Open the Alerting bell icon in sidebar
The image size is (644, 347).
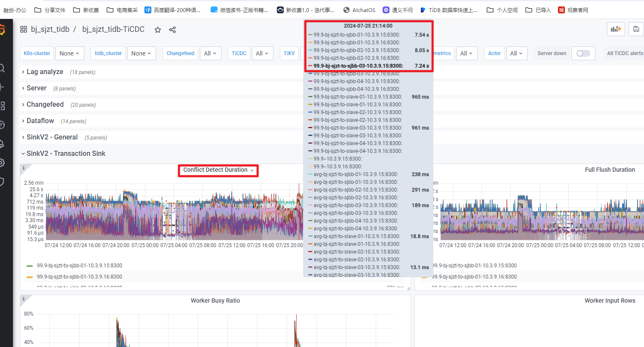tap(2, 144)
